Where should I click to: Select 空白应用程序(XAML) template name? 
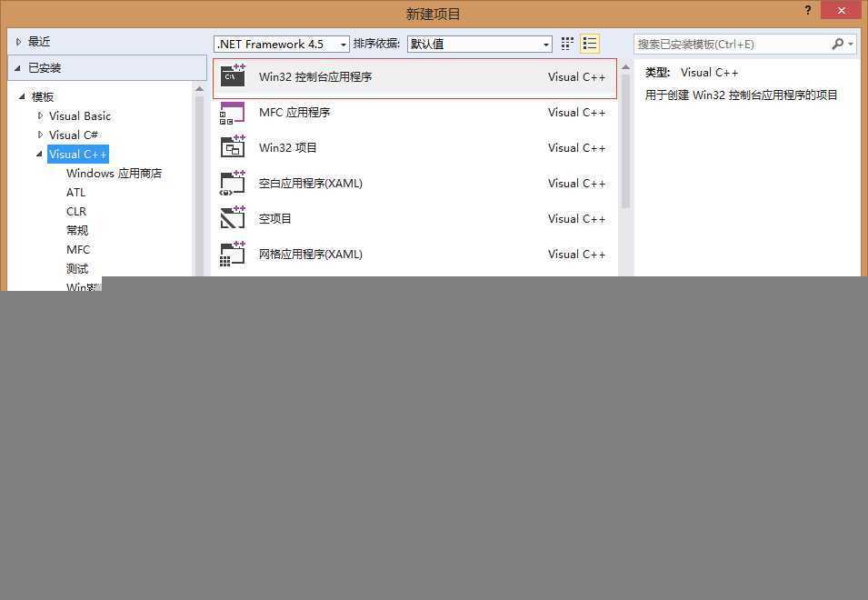pyautogui.click(x=311, y=184)
